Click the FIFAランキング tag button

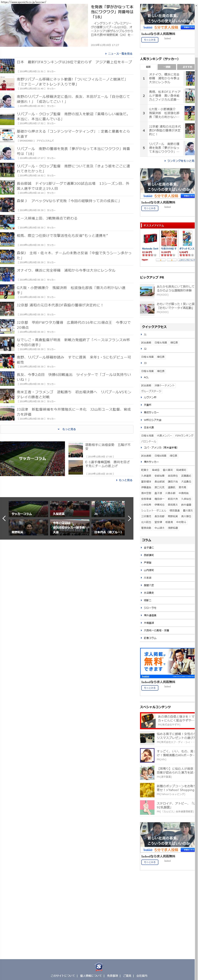184,436
